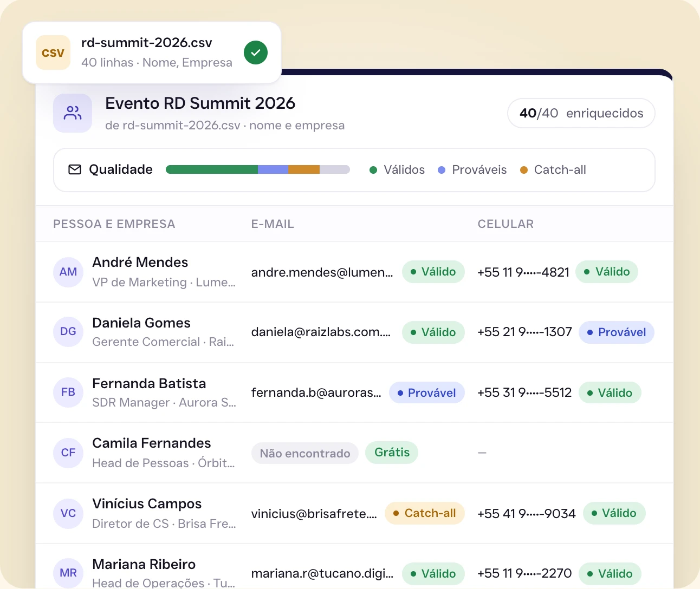This screenshot has width=700, height=589.
Task: Select the Daniela Gomes name
Action: (x=141, y=323)
